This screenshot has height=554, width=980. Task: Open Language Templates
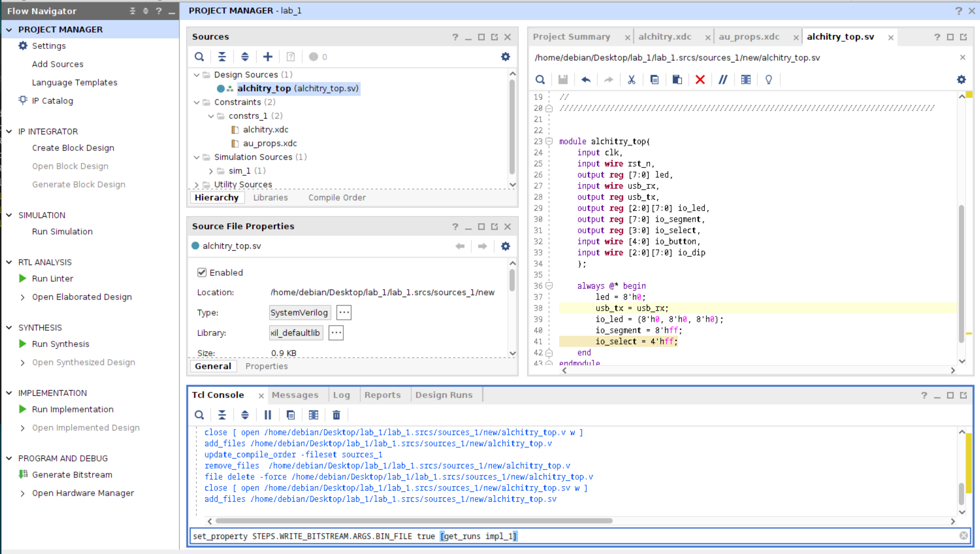pyautogui.click(x=74, y=82)
